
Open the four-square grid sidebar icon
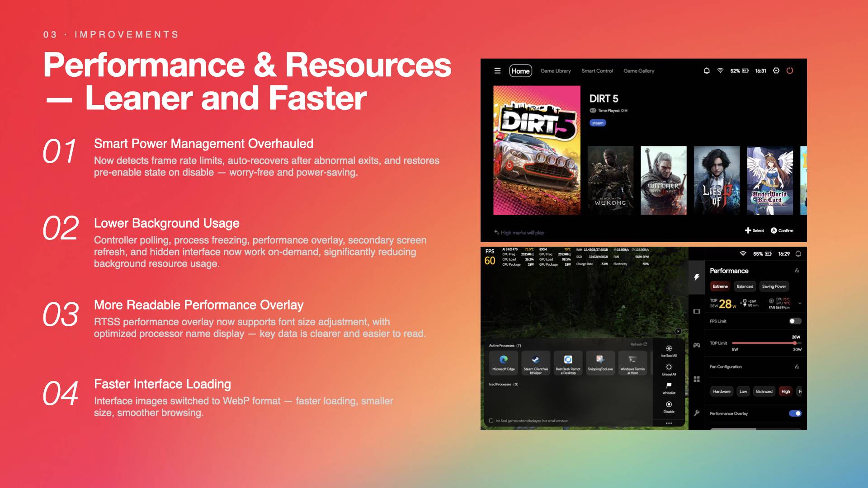697,379
